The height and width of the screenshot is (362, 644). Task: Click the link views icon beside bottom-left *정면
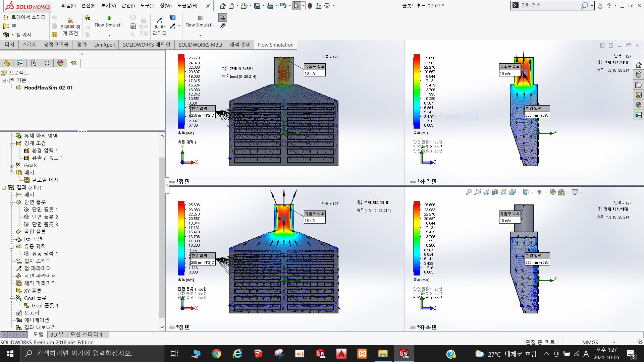(172, 328)
